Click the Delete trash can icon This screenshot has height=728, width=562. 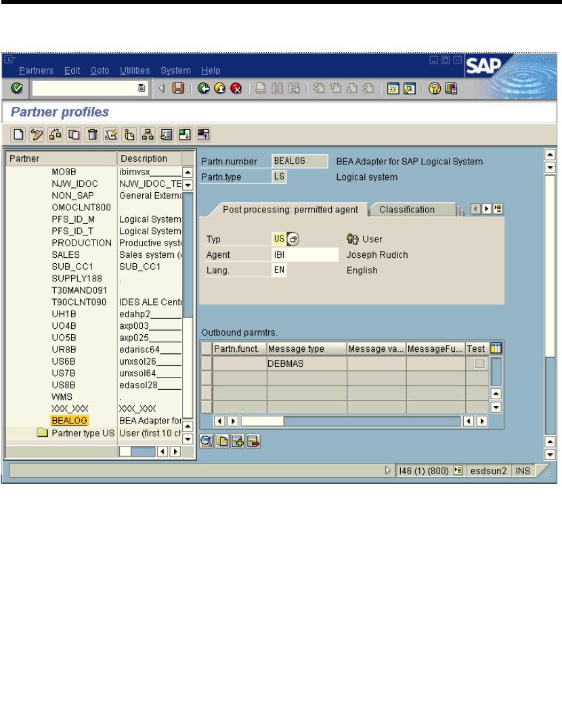(x=93, y=135)
